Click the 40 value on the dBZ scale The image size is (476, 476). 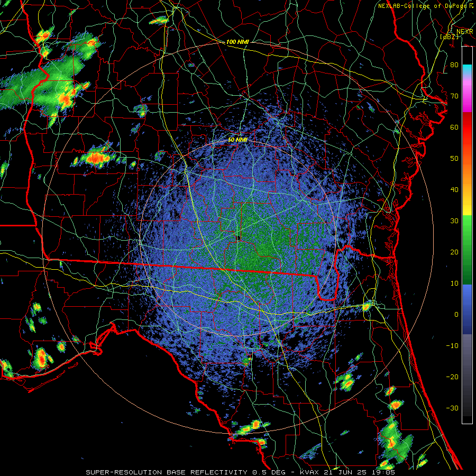point(454,190)
